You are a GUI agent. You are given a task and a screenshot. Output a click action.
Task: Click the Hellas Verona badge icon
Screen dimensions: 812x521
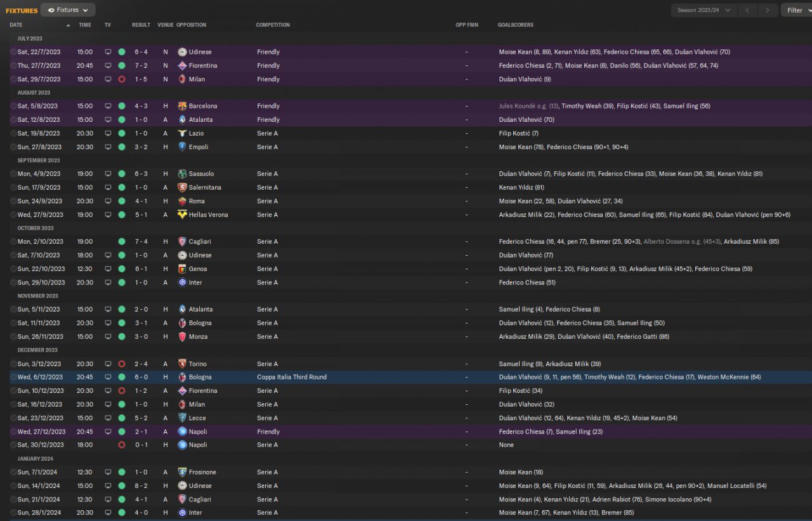point(182,214)
